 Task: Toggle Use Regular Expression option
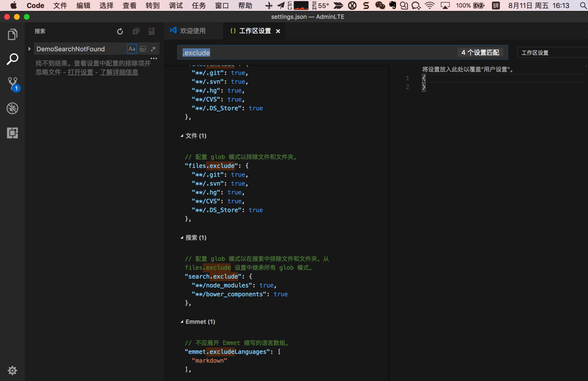click(x=153, y=49)
